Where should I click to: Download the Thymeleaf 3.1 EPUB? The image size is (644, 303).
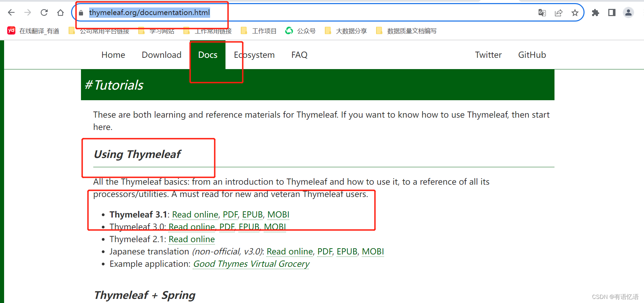pos(252,214)
